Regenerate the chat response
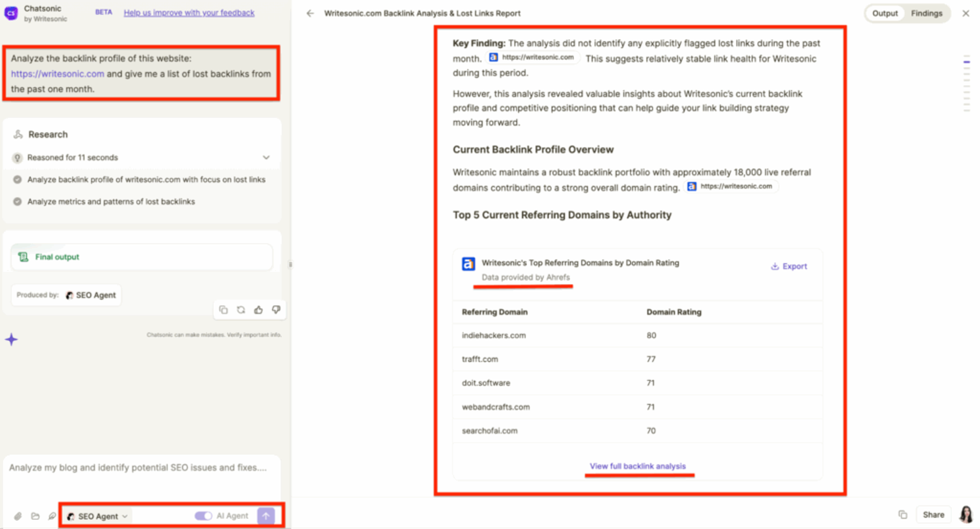 (x=241, y=310)
